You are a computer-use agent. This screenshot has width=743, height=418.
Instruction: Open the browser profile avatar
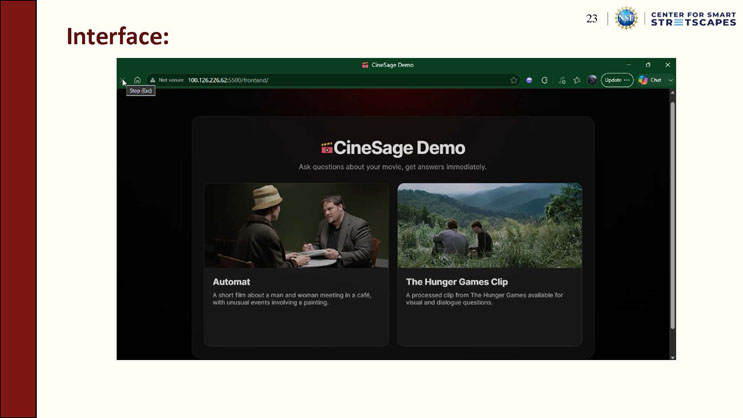592,80
